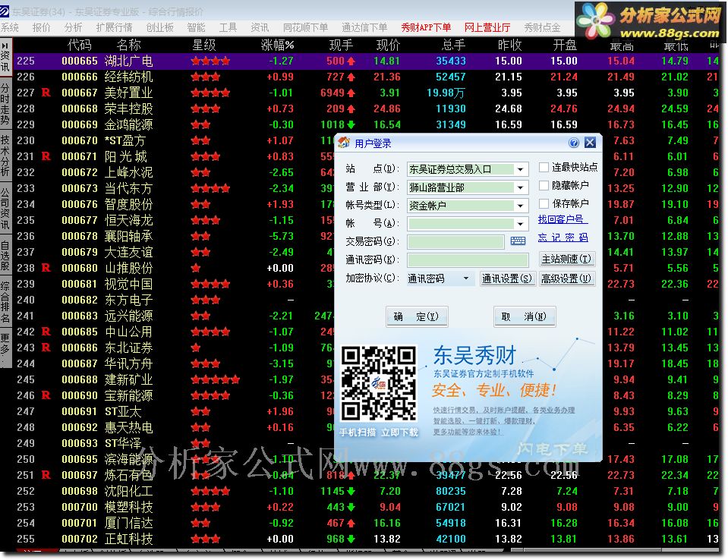Click the down arrow in 金鸿能源 row
Viewport: 728px width, 560px height.
[x=351, y=124]
